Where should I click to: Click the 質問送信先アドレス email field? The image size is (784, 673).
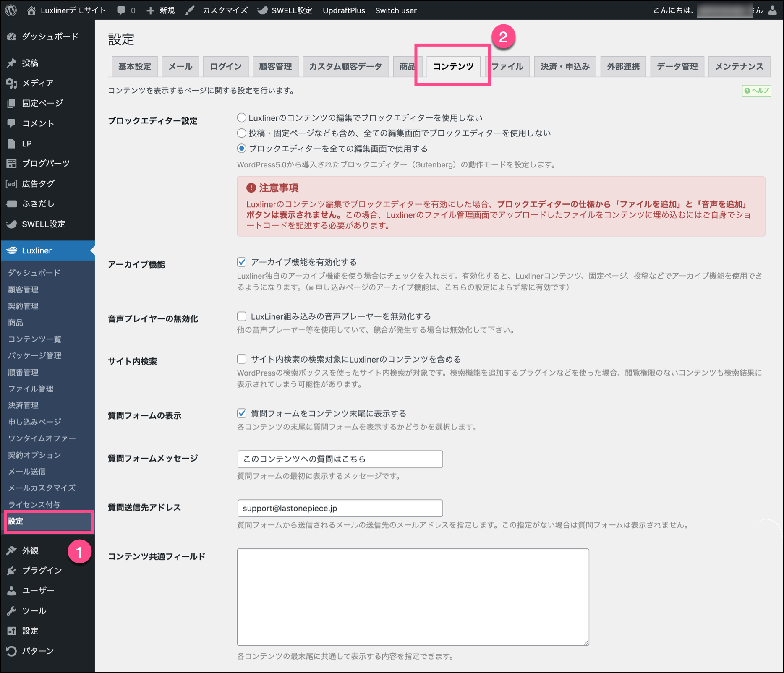click(x=340, y=508)
